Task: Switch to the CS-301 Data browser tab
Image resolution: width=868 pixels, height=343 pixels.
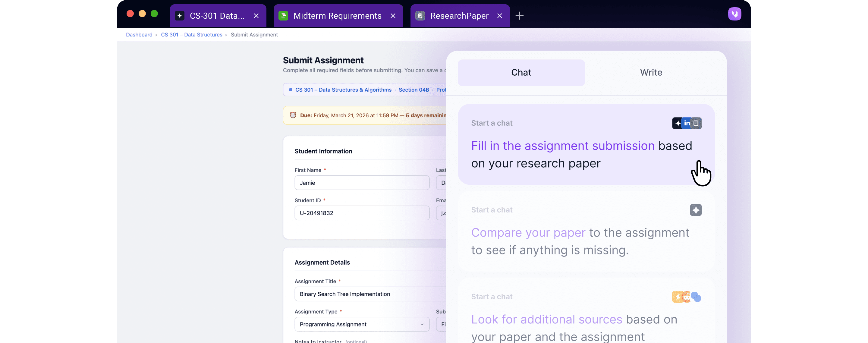Action: (x=217, y=16)
